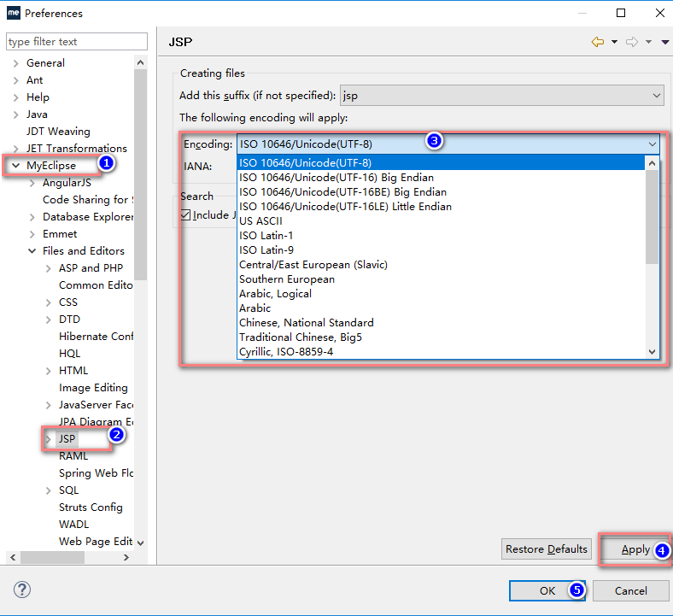Expand Database Explorer node

32,217
